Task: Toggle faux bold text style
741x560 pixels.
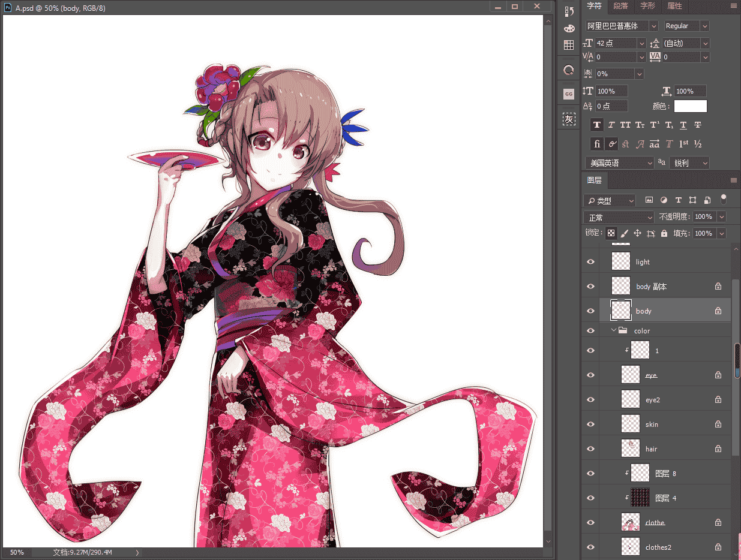Action: (596, 125)
